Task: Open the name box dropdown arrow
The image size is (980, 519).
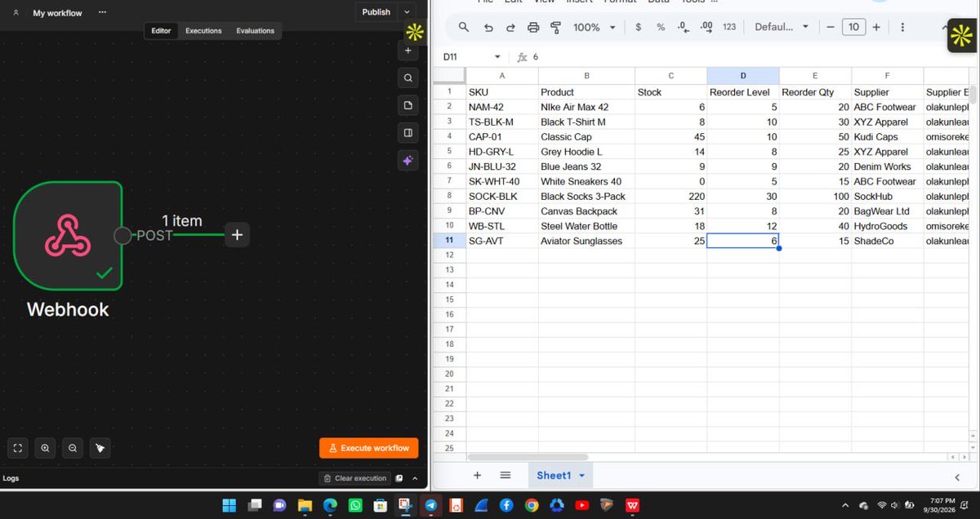Action: coord(497,57)
